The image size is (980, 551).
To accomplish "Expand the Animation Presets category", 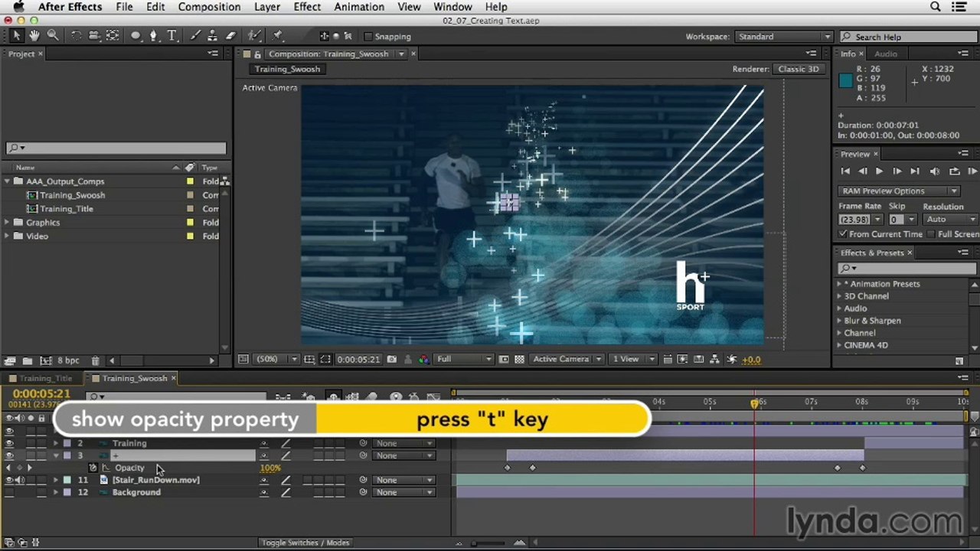I will [840, 284].
